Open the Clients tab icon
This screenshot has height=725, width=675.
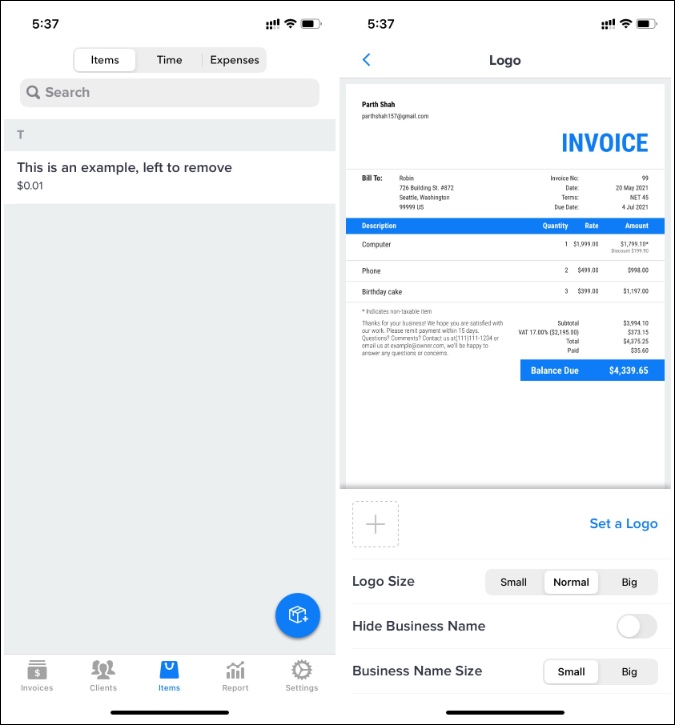point(103,670)
